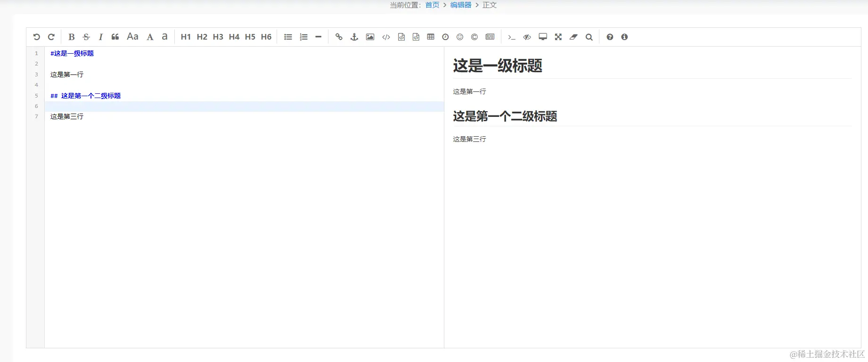868x362 pixels.
Task: Toggle bold formatting
Action: point(72,37)
